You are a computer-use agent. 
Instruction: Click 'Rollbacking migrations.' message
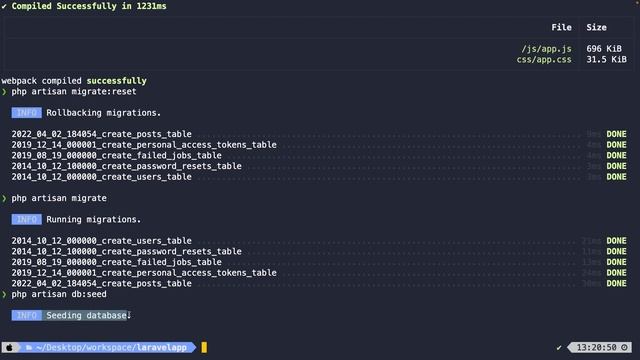pos(104,113)
